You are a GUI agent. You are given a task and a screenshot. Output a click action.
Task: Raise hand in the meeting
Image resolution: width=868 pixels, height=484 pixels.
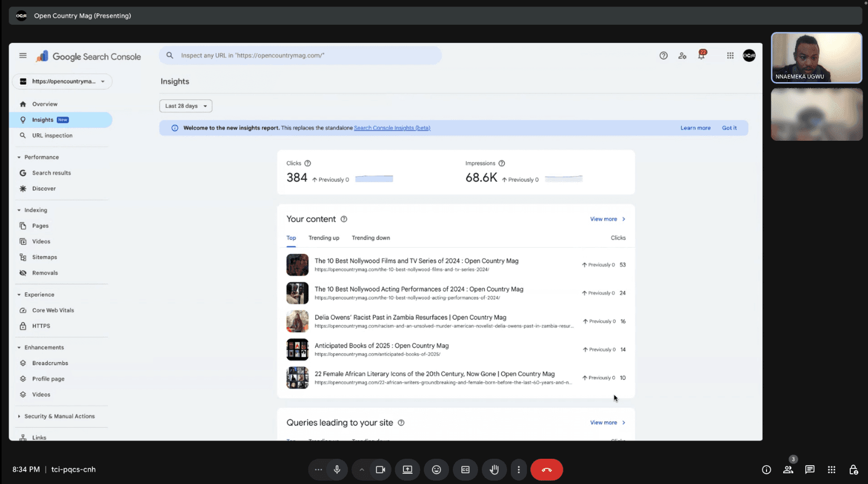click(494, 469)
